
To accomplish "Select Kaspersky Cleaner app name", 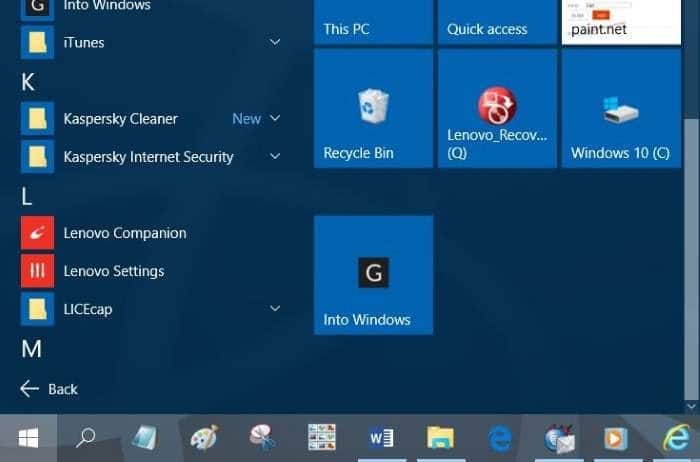I will (x=121, y=119).
